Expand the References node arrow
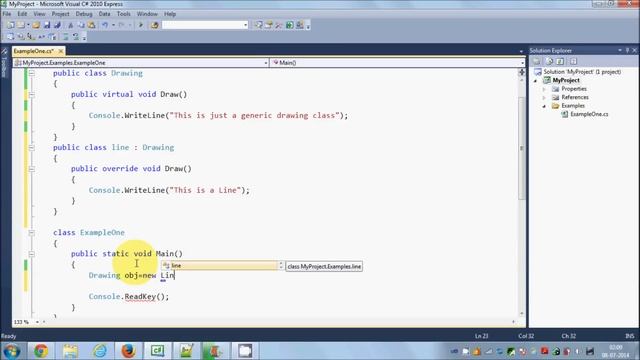The image size is (640, 360). coord(544,98)
